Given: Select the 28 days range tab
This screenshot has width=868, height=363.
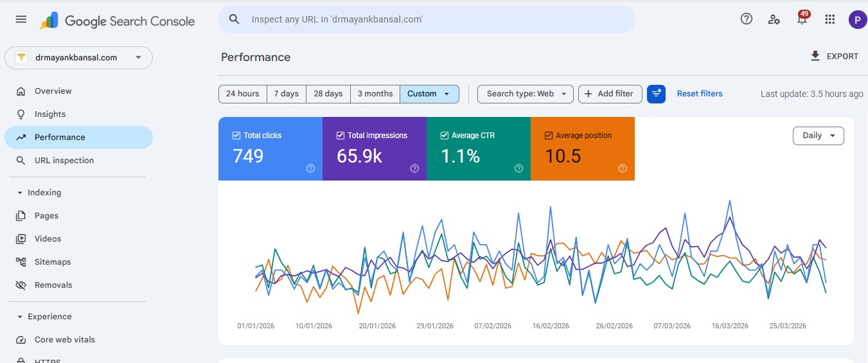Looking at the screenshot, I should tap(328, 94).
